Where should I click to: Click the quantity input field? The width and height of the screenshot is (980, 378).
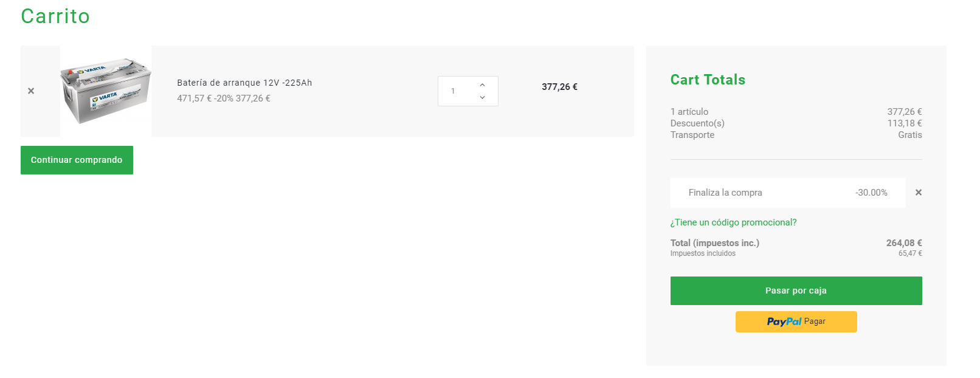[x=456, y=91]
